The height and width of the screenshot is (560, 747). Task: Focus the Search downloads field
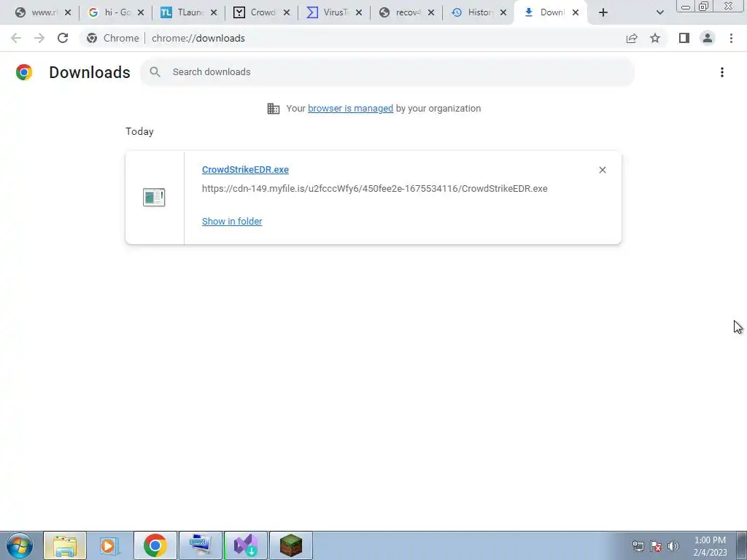pyautogui.click(x=387, y=72)
